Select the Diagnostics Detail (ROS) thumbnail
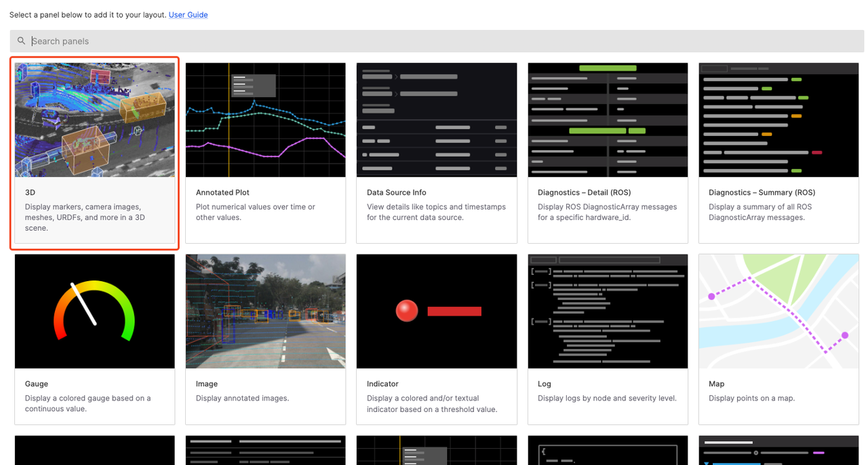This screenshot has height=465, width=868. pos(608,120)
